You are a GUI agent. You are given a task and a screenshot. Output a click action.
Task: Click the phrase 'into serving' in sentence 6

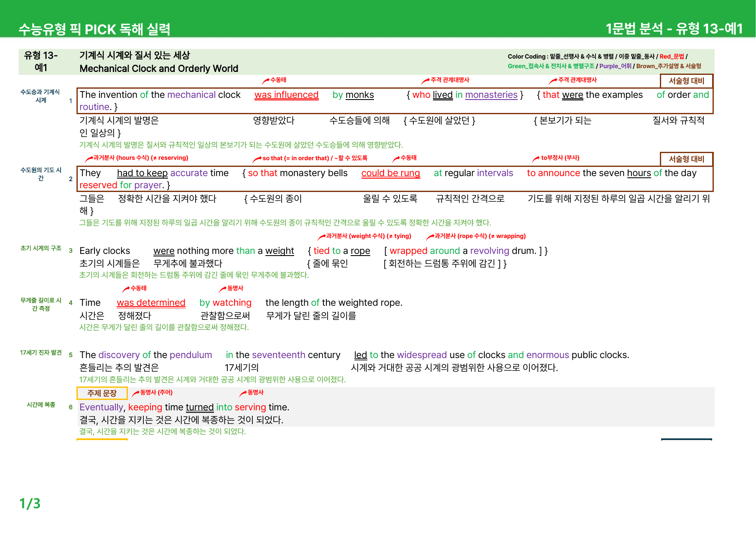click(x=241, y=407)
